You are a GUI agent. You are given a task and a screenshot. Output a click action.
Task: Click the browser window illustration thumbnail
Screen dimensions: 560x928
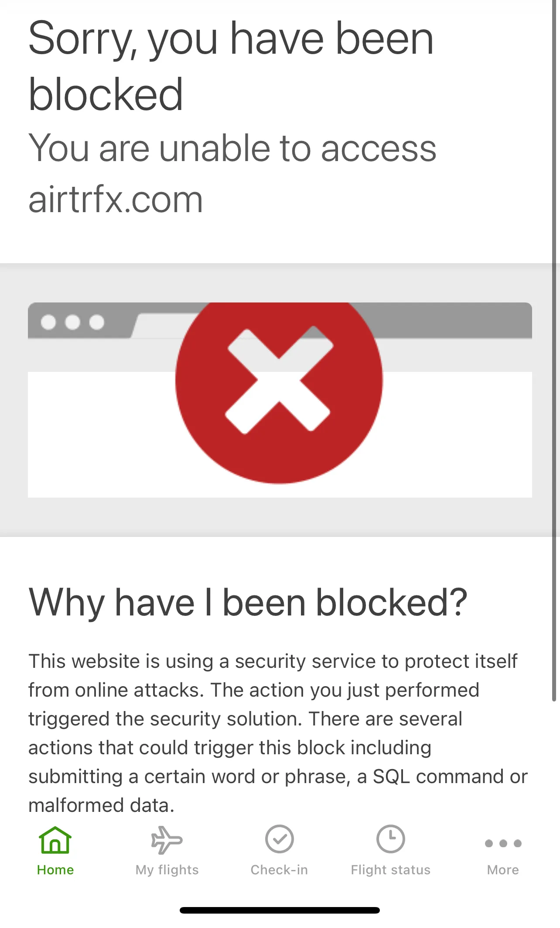point(280,400)
